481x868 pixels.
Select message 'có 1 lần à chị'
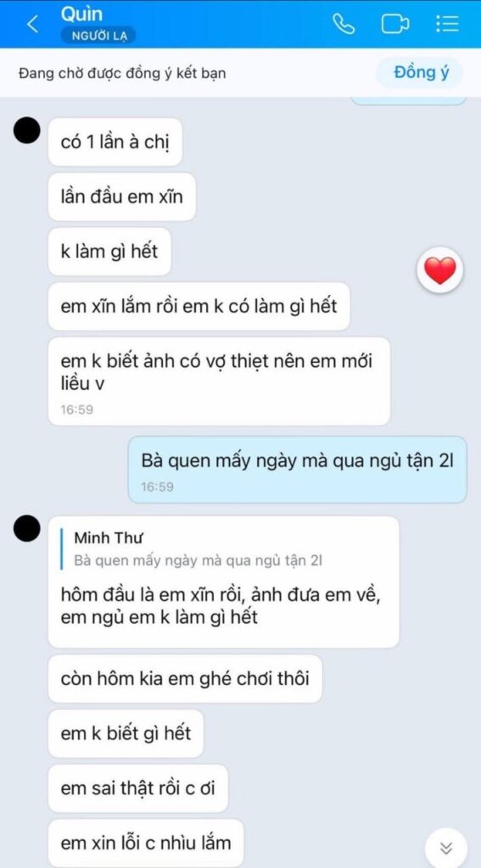(x=115, y=142)
